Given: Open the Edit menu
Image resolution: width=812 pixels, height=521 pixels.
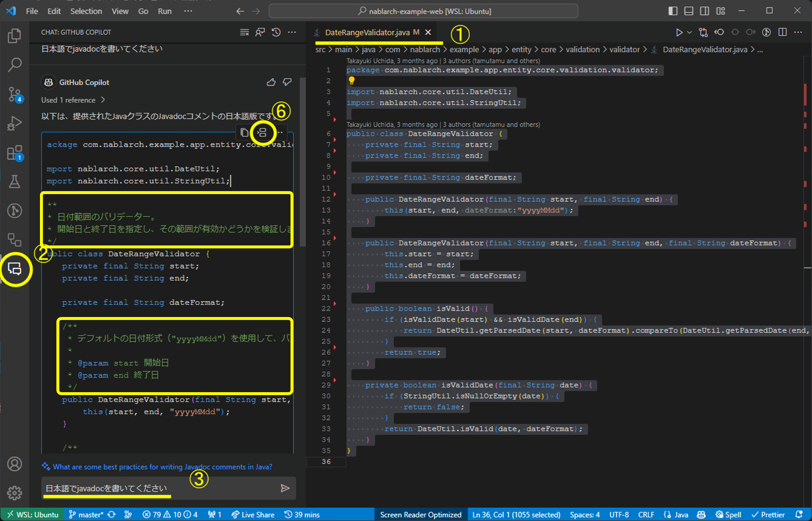Looking at the screenshot, I should pyautogui.click(x=54, y=11).
